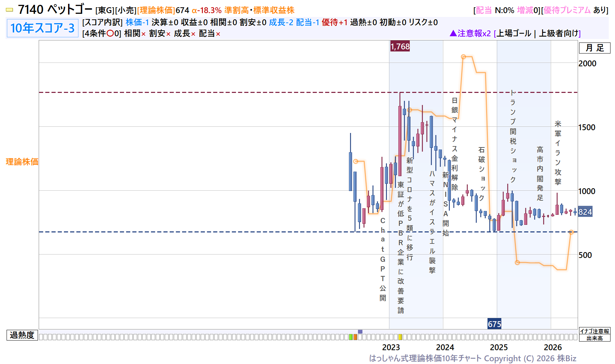Click the 1000 price axis label
Viewport: 615px width, 364px height.
point(587,191)
